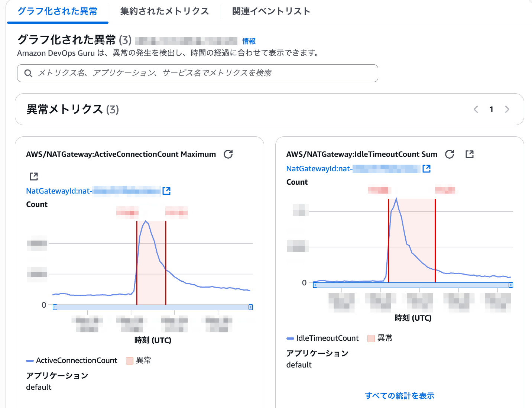This screenshot has width=532, height=408.
Task: Toggle ActiveConnectionCount legend entry
Action: pos(72,360)
